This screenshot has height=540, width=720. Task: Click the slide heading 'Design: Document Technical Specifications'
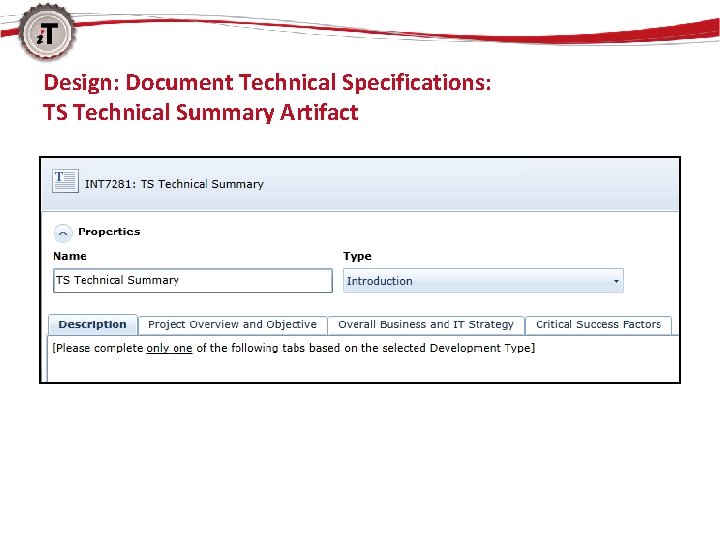(x=267, y=83)
